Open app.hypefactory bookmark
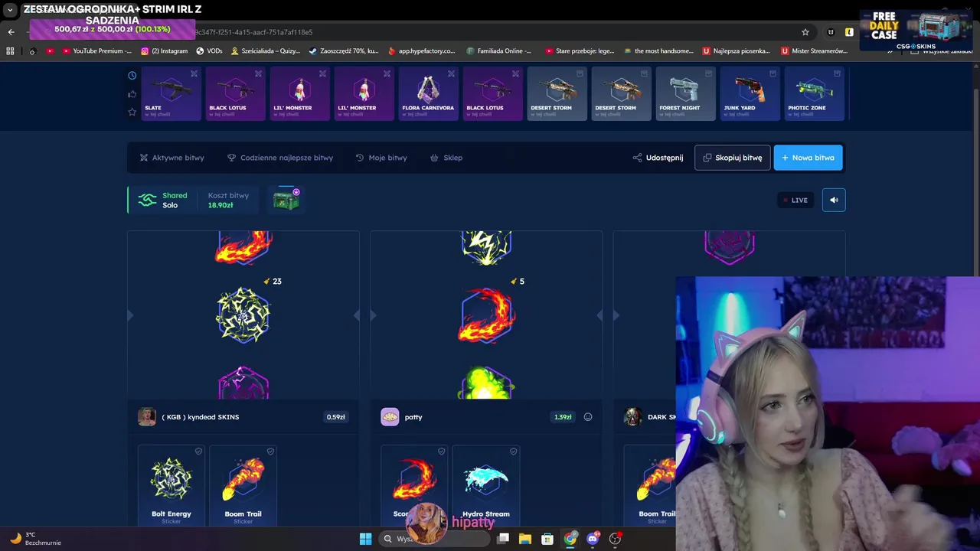Viewport: 980px width, 551px height. (421, 51)
